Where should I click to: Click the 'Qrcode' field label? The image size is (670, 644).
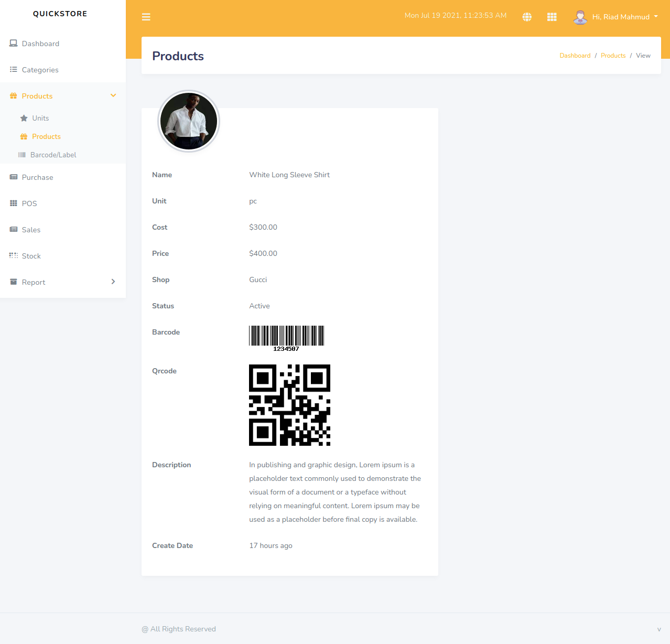tap(164, 371)
